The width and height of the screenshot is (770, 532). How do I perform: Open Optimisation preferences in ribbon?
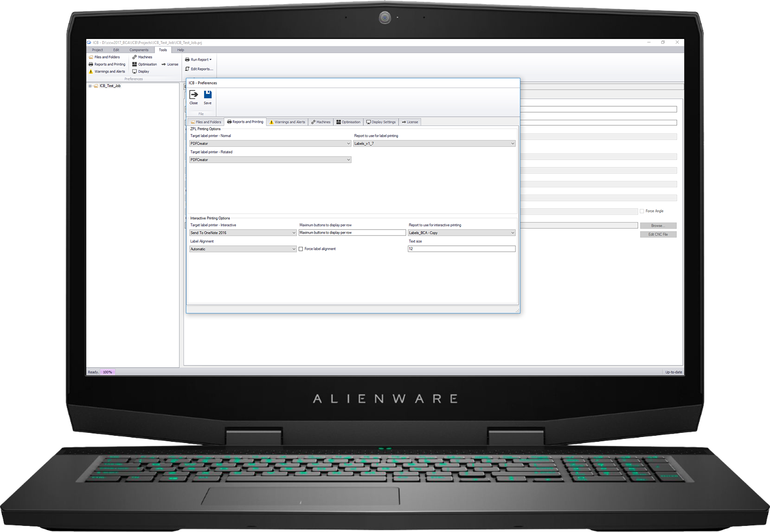click(145, 64)
